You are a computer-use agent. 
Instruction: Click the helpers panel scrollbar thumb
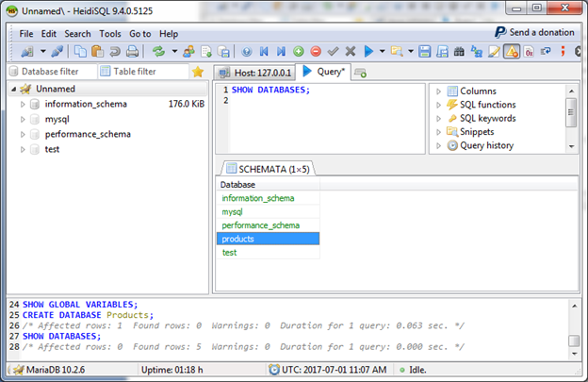tap(571, 112)
